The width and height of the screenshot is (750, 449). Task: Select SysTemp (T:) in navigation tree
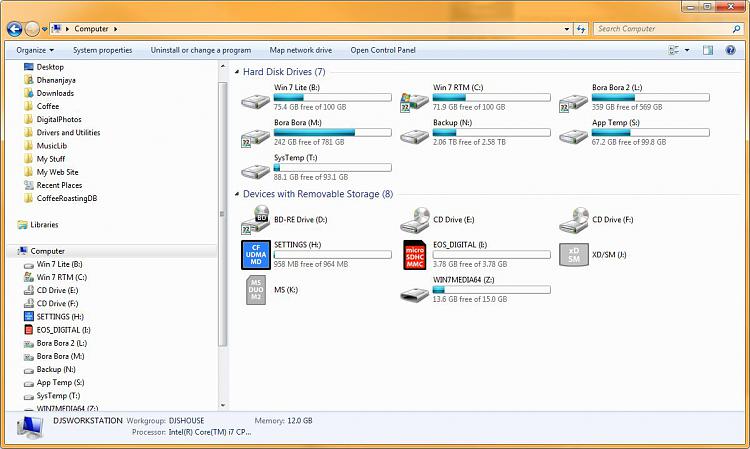58,395
